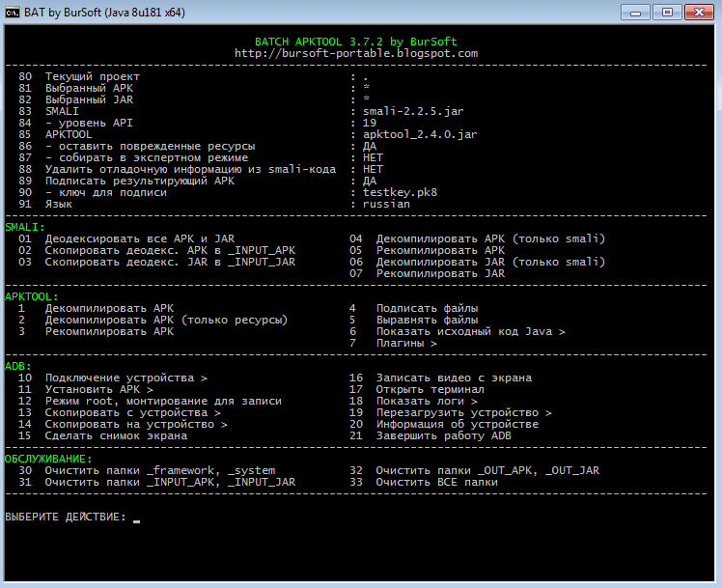Viewport: 722px width, 588px height.
Task: Click the bursoft-portable.blogspot.com URL text
Action: 356,53
